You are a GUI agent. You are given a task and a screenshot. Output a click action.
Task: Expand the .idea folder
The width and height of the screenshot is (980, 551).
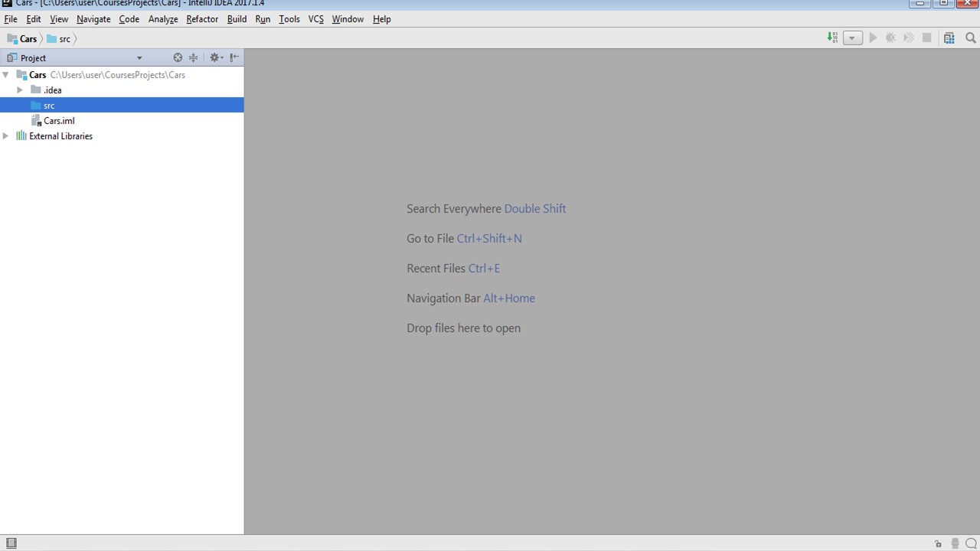click(20, 90)
